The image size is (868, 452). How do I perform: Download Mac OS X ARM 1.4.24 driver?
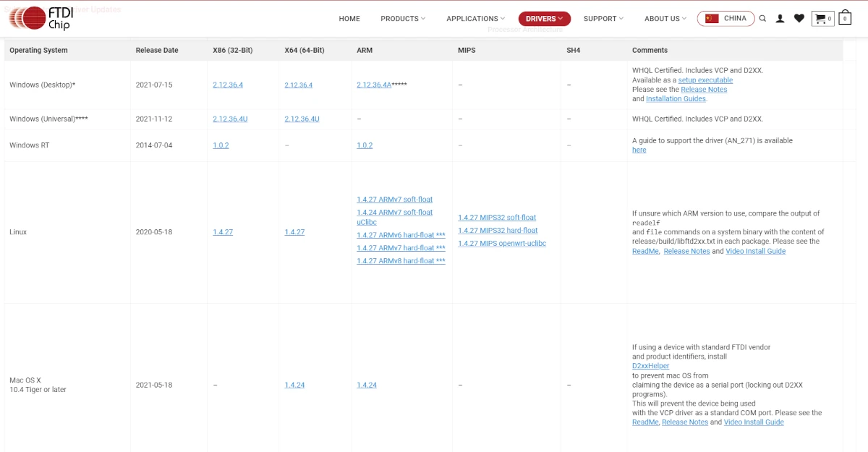coord(367,385)
